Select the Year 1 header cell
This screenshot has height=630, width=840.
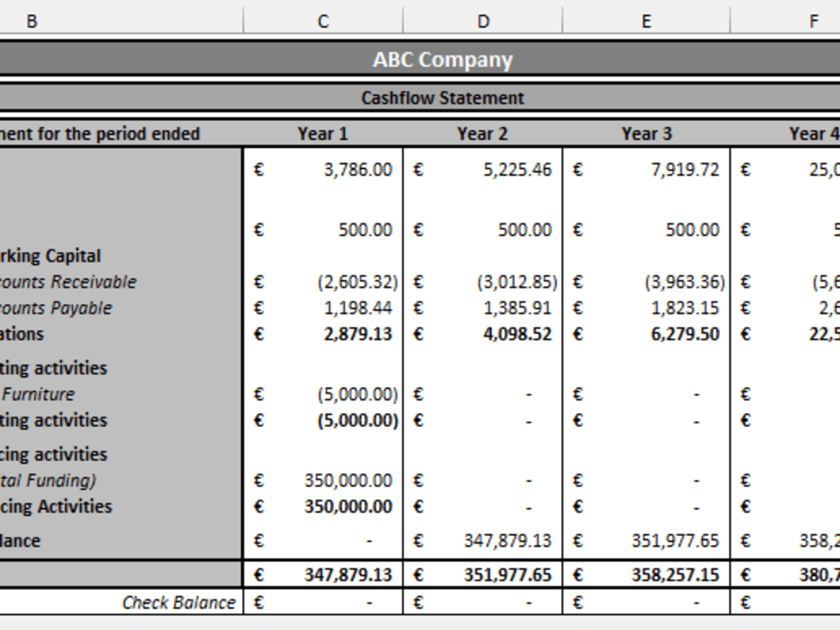click(x=323, y=134)
